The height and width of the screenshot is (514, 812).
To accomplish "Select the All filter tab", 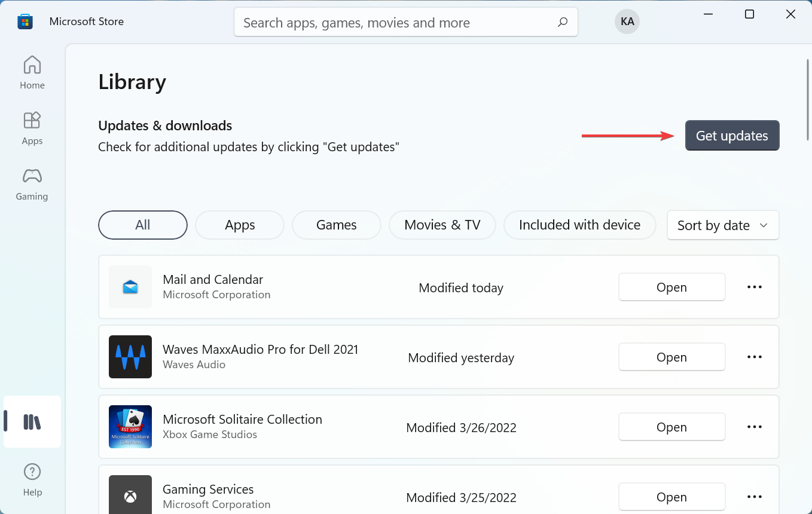I will click(142, 225).
